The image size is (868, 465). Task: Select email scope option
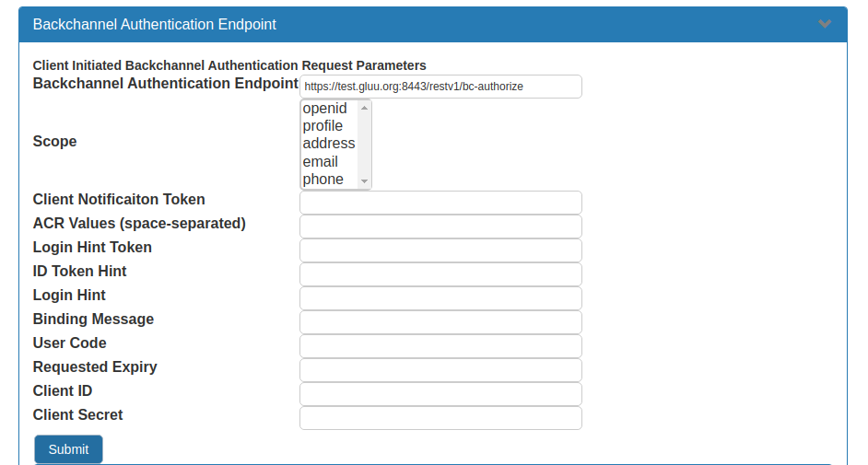point(321,161)
